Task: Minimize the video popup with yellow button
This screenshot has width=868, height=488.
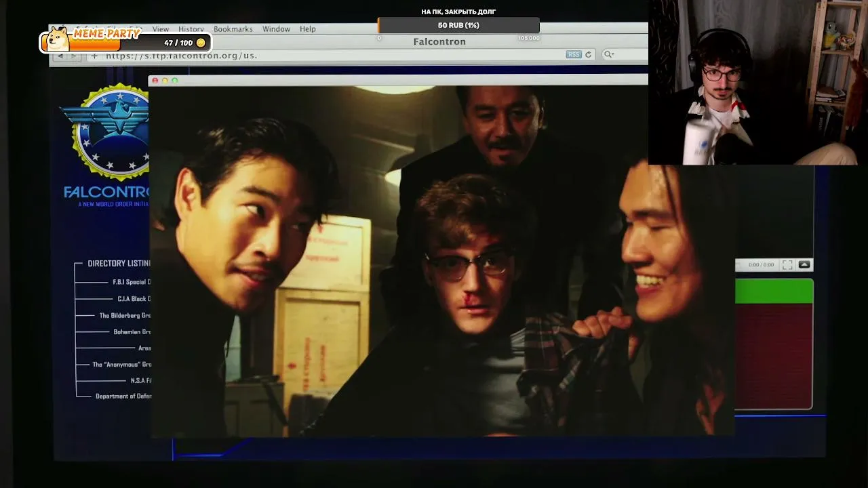Action: click(x=165, y=81)
